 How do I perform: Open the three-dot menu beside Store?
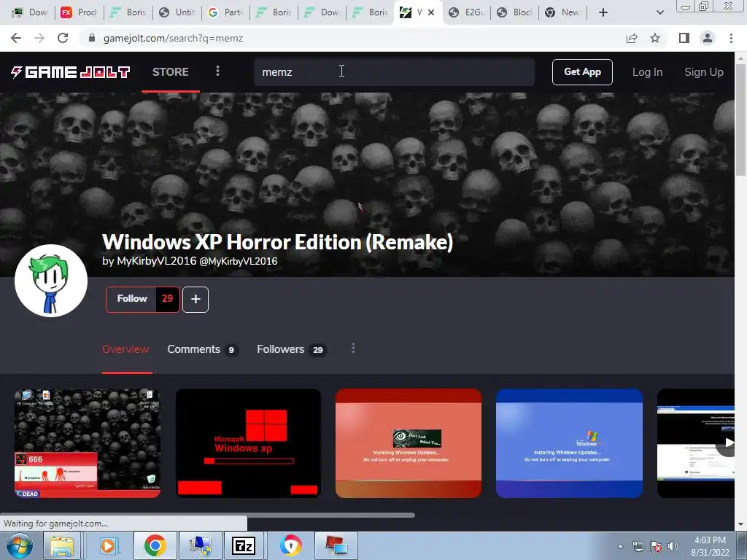click(217, 71)
